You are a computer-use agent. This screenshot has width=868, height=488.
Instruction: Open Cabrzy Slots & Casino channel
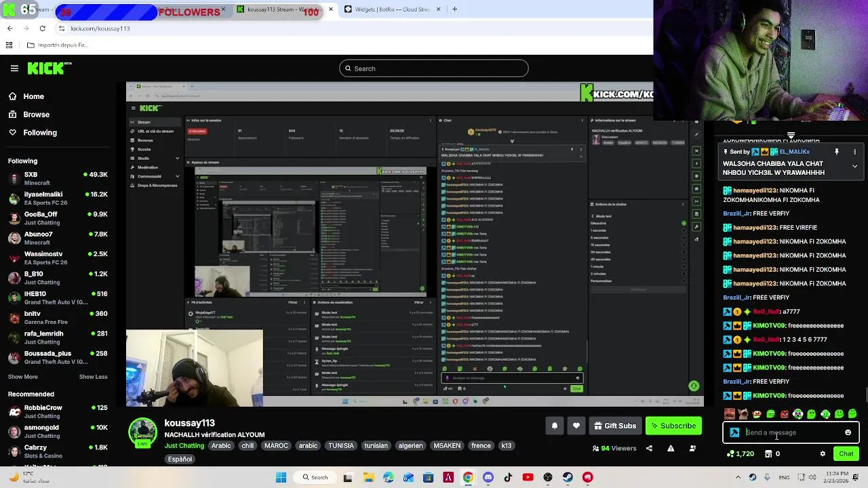pyautogui.click(x=58, y=451)
